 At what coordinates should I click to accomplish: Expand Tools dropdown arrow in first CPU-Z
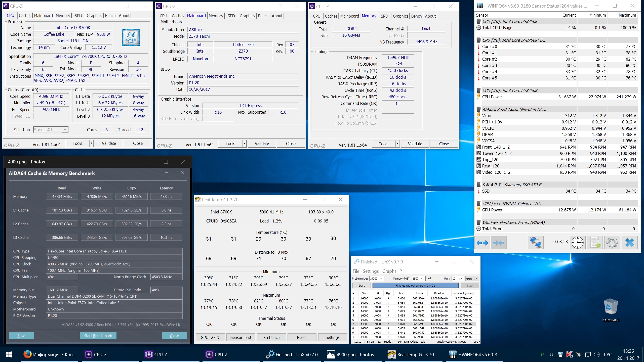tap(92, 143)
